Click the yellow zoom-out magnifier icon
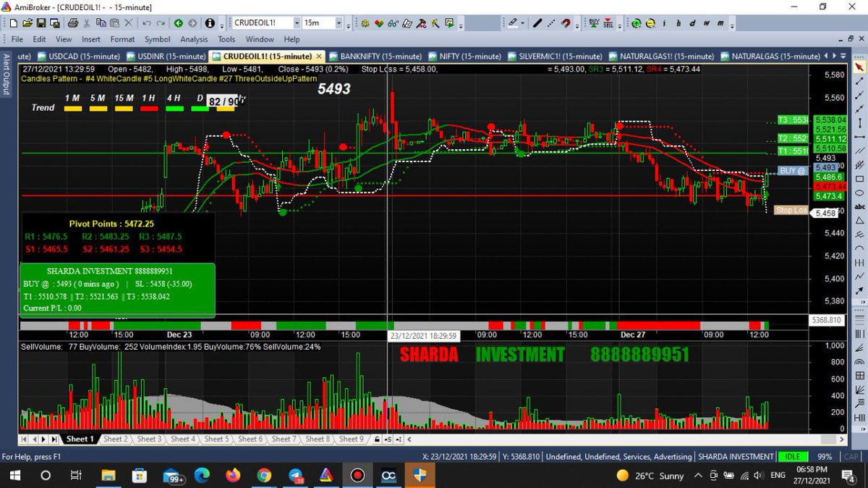The height and width of the screenshot is (488, 868). [x=650, y=23]
